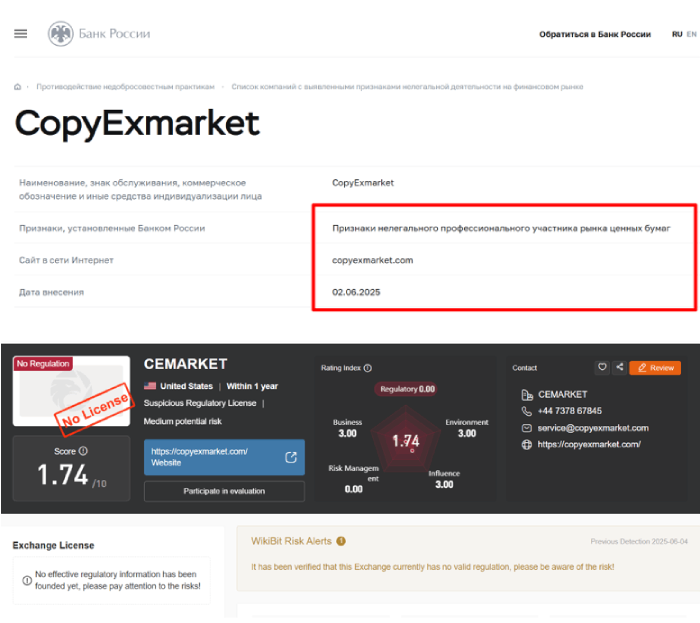Click the No License thumbnail image
The height and width of the screenshot is (623, 700).
tap(71, 391)
